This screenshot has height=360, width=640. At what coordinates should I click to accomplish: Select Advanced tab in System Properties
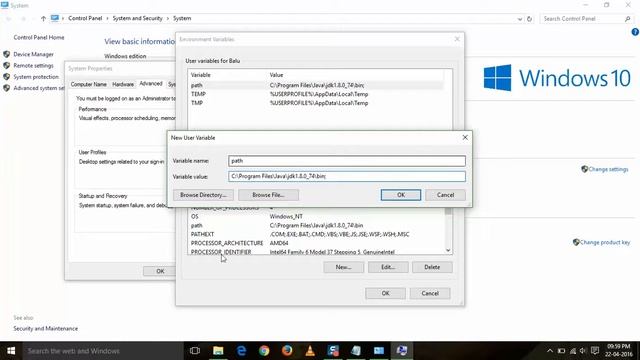click(x=151, y=84)
